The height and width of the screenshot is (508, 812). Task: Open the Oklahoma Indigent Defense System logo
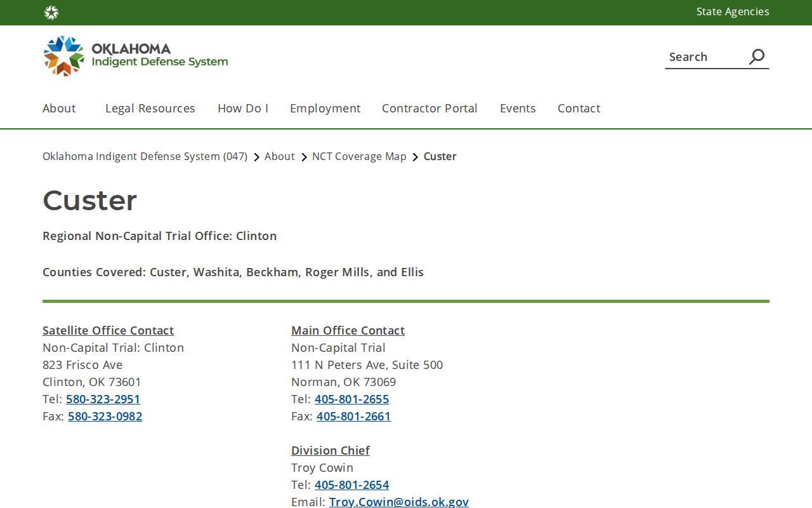(x=136, y=56)
